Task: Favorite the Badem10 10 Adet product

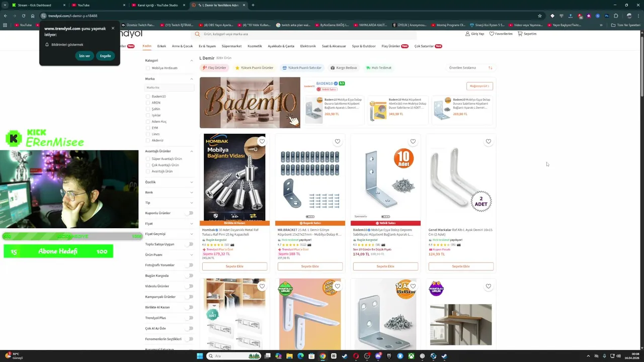Action: [413, 141]
